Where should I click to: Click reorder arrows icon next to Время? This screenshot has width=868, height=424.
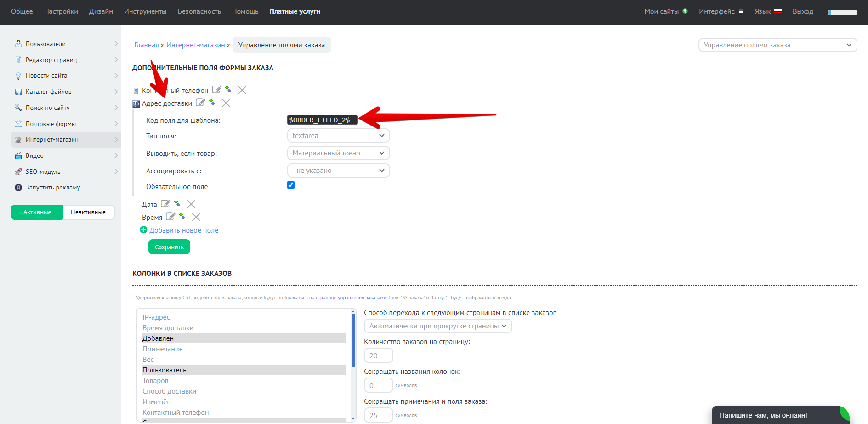click(x=182, y=216)
